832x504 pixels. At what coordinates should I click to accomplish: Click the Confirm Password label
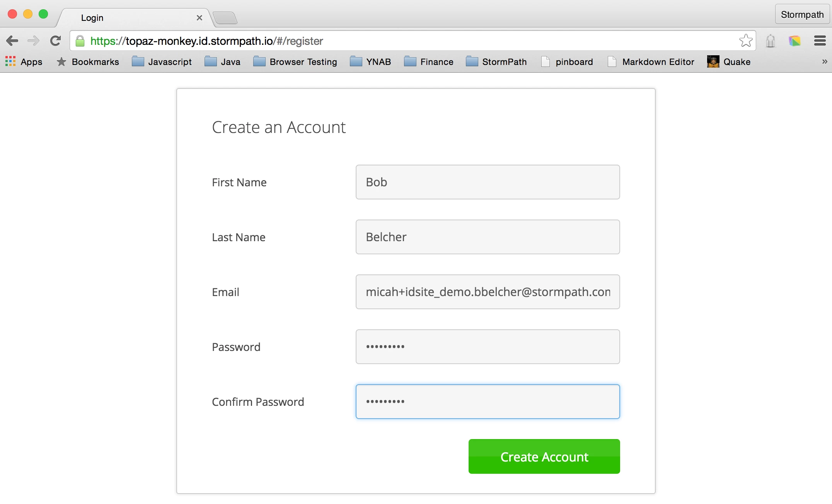[x=258, y=402]
